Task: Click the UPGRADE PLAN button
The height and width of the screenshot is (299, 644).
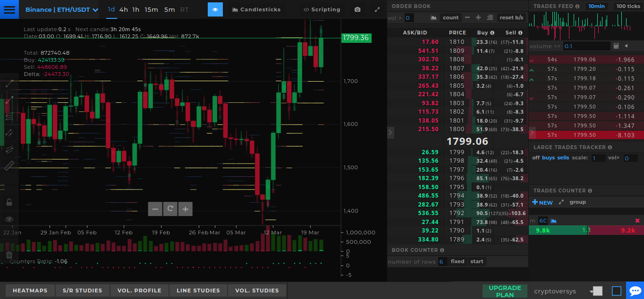Action: click(x=505, y=291)
